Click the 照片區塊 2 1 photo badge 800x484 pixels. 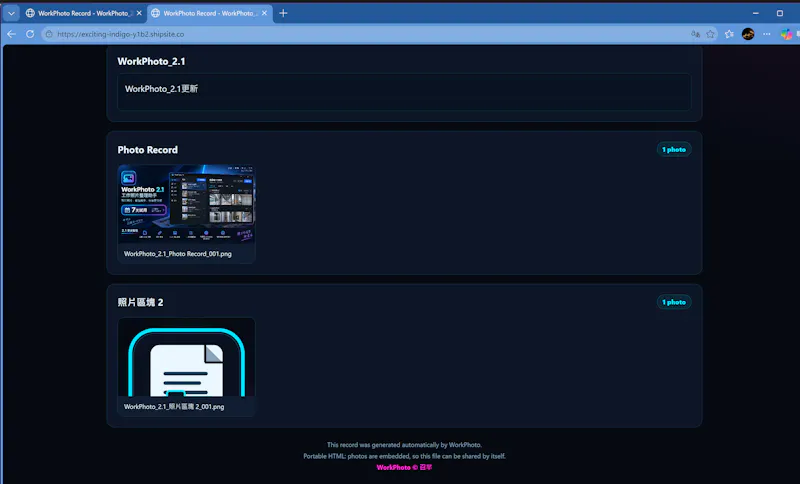pos(673,302)
